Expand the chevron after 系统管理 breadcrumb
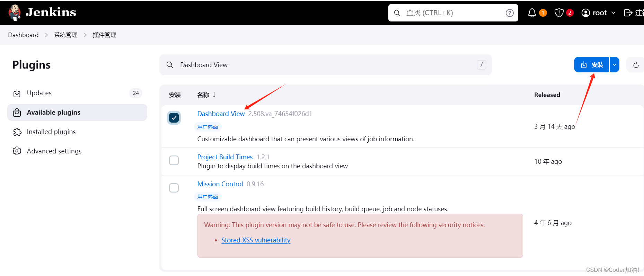This screenshot has height=276, width=644. [85, 35]
